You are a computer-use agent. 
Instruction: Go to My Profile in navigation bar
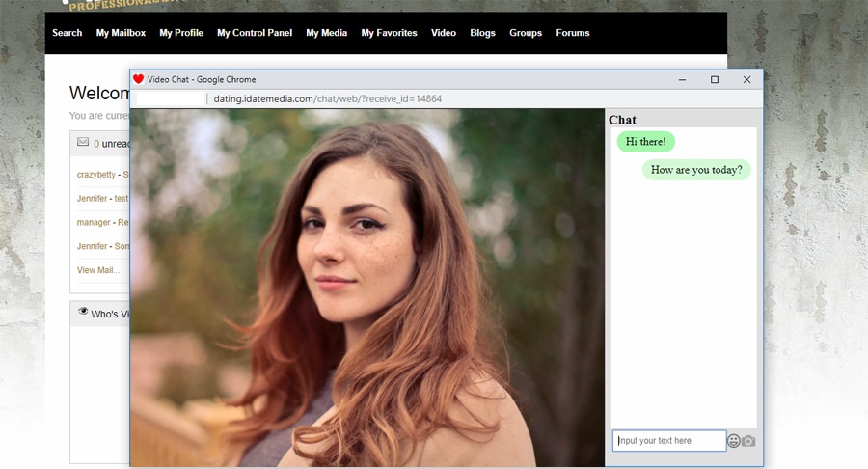(x=181, y=33)
